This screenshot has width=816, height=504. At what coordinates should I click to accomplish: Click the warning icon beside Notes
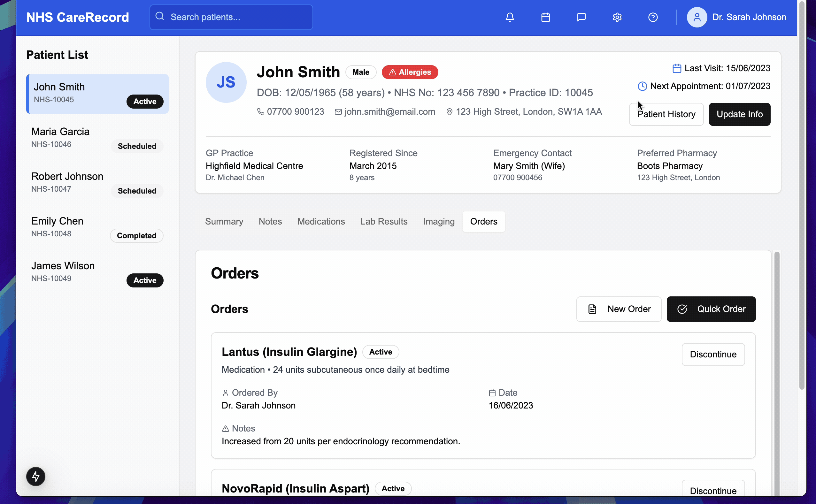tap(226, 429)
